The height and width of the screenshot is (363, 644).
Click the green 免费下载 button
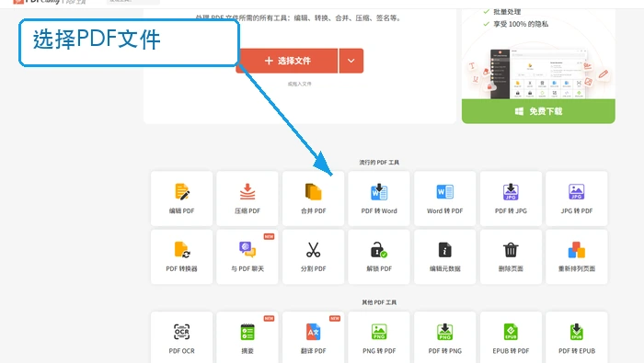pos(538,111)
